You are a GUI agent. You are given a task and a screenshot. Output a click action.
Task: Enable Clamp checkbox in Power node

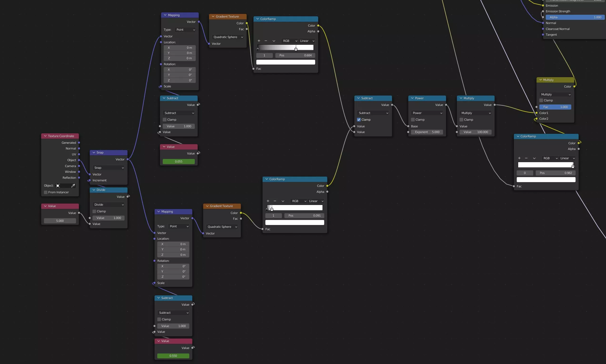[x=413, y=120]
